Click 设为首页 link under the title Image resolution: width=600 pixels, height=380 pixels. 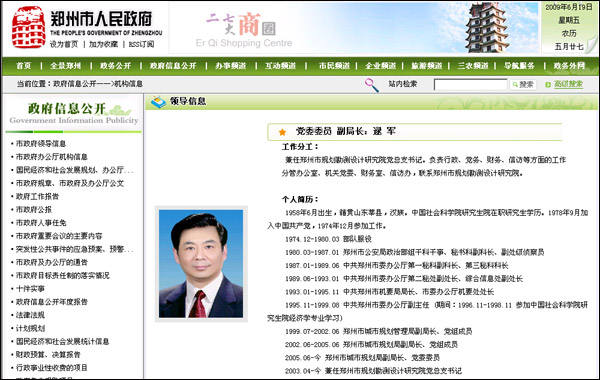coord(64,44)
